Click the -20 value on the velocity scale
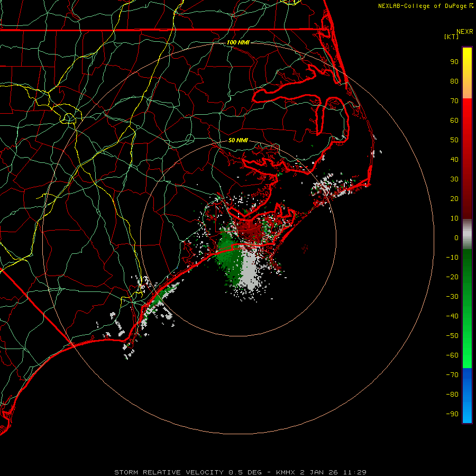476x476 pixels. pos(452,277)
